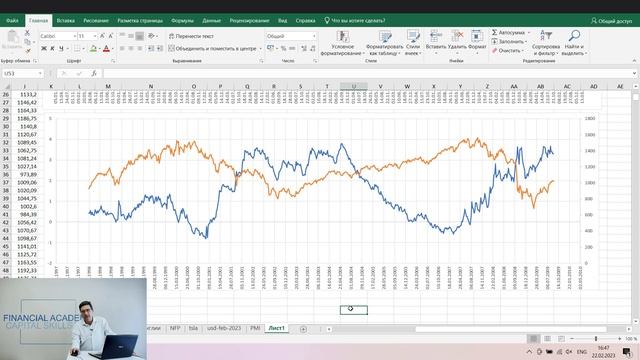
Task: Click the Increase Decimal icon
Action: 304,49
